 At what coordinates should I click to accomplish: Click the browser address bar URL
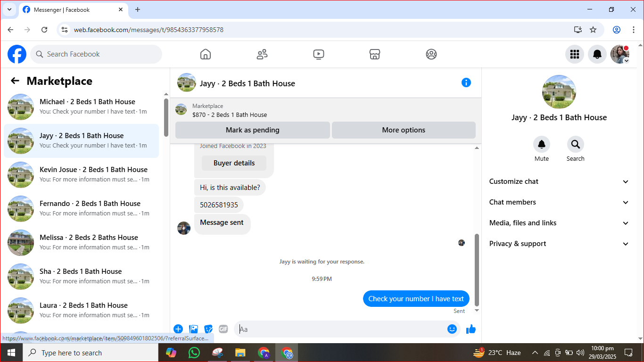pos(149,30)
